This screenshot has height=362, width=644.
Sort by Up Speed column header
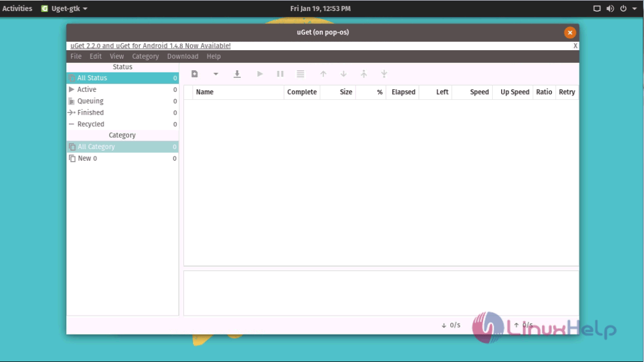point(513,92)
